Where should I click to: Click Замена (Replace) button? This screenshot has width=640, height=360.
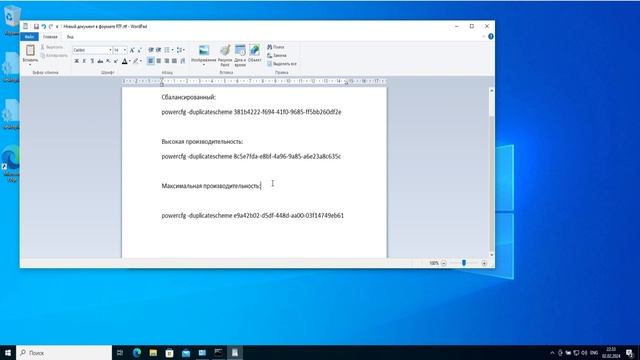click(x=277, y=55)
